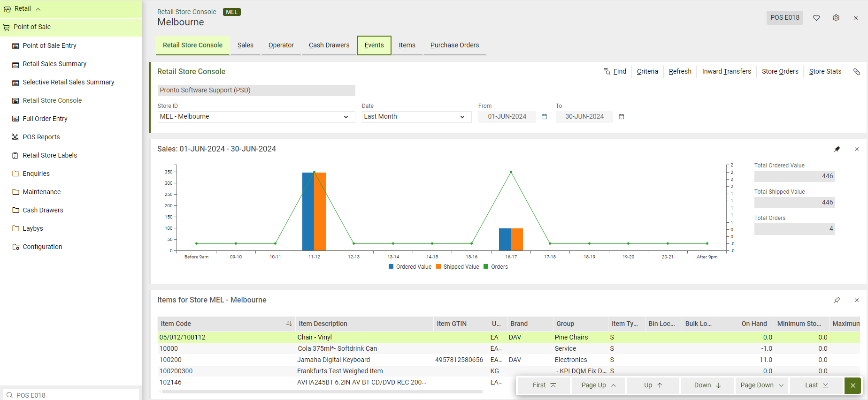
Task: Dismiss the green navigation bar X button
Action: [x=853, y=385]
